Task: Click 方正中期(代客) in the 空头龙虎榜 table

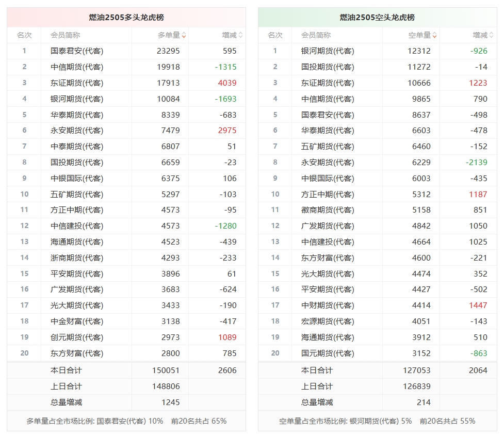Action: pyautogui.click(x=328, y=195)
